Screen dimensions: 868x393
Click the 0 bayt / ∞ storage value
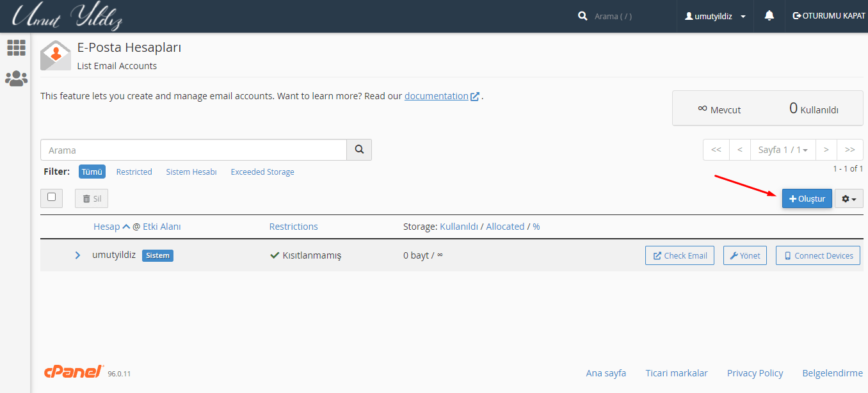click(x=423, y=255)
